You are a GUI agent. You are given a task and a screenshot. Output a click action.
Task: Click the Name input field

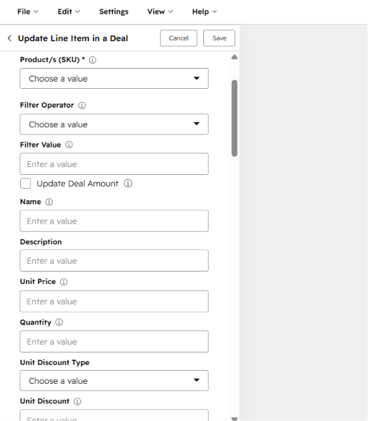tap(114, 221)
